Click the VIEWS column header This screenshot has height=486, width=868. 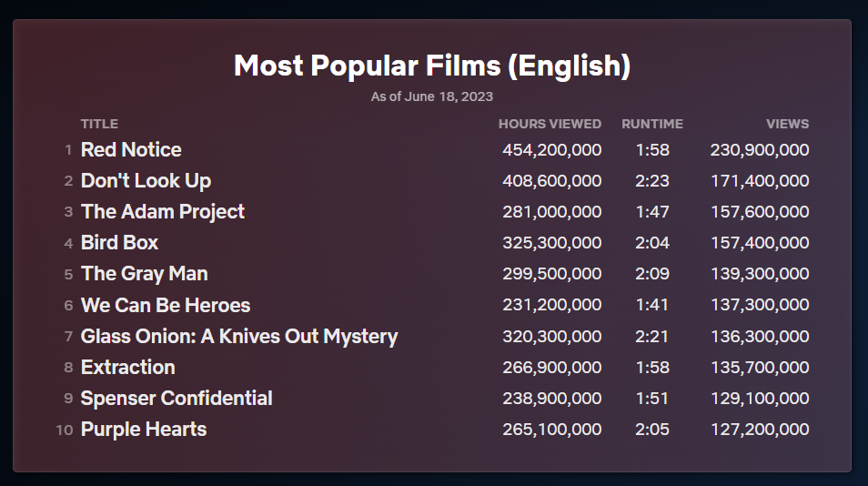click(x=787, y=124)
